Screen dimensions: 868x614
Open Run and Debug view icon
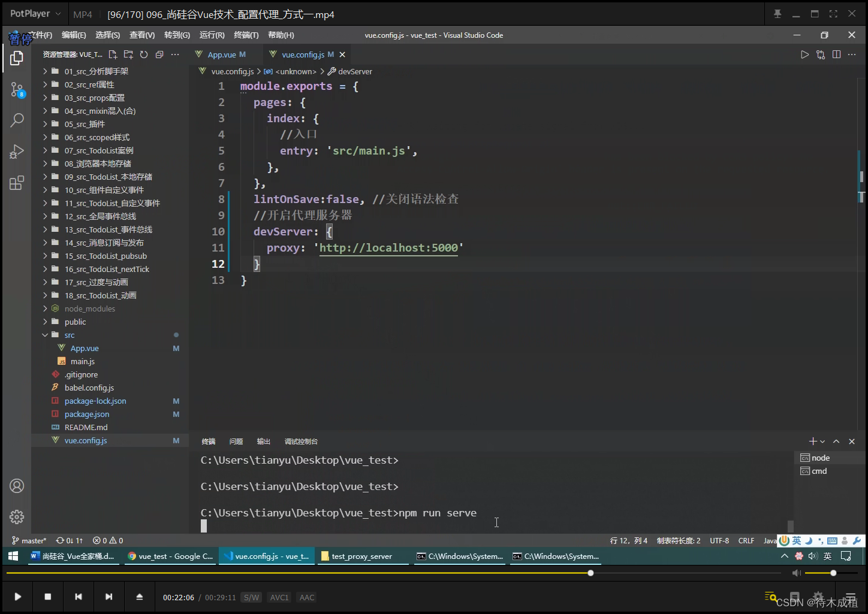tap(17, 152)
